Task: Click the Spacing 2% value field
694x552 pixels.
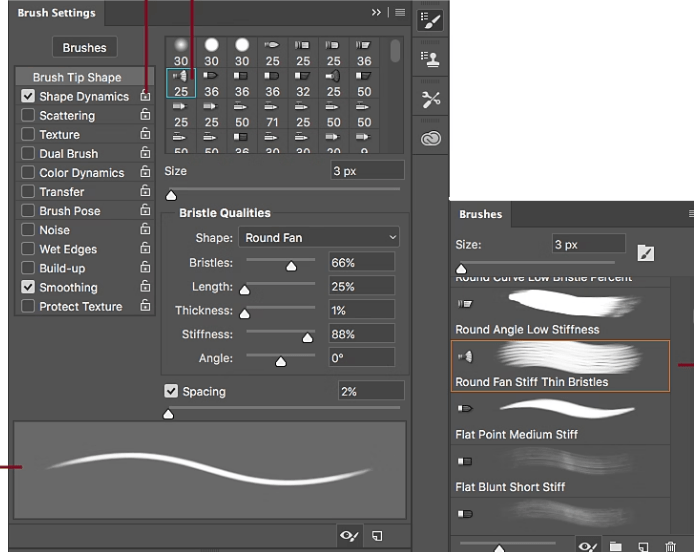Action: [371, 391]
